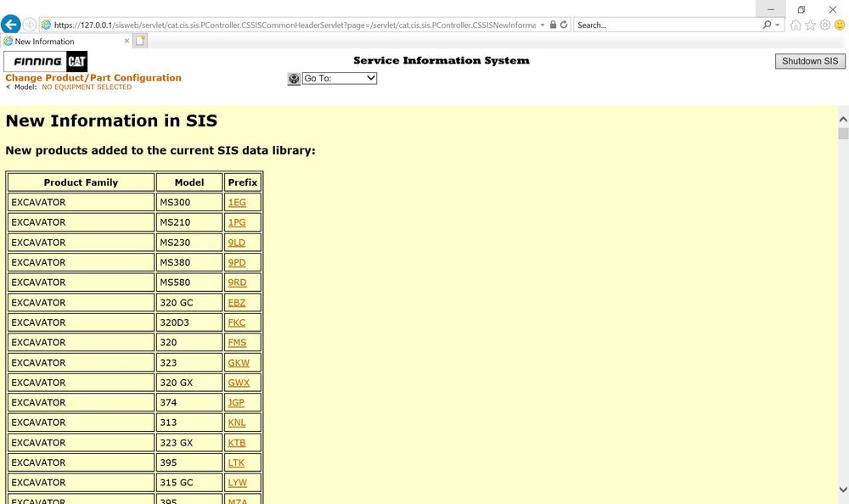Select the New Information browser tab
The image size is (849, 504).
tap(66, 41)
